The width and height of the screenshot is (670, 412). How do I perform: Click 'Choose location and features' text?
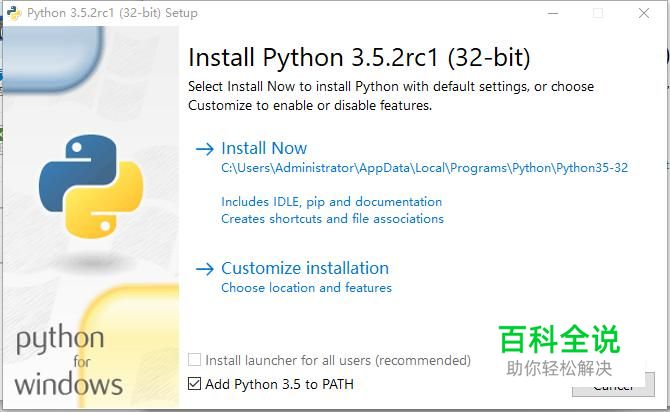click(x=306, y=288)
